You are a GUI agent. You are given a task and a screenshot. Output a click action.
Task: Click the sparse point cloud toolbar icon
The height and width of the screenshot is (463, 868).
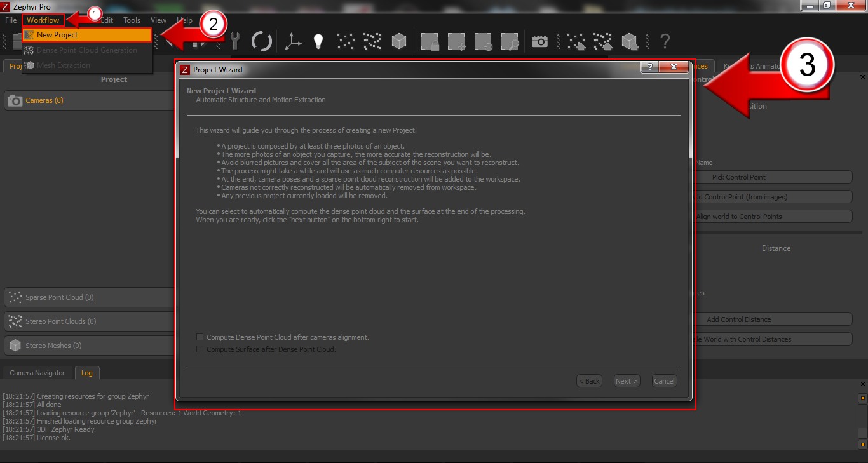(x=346, y=41)
